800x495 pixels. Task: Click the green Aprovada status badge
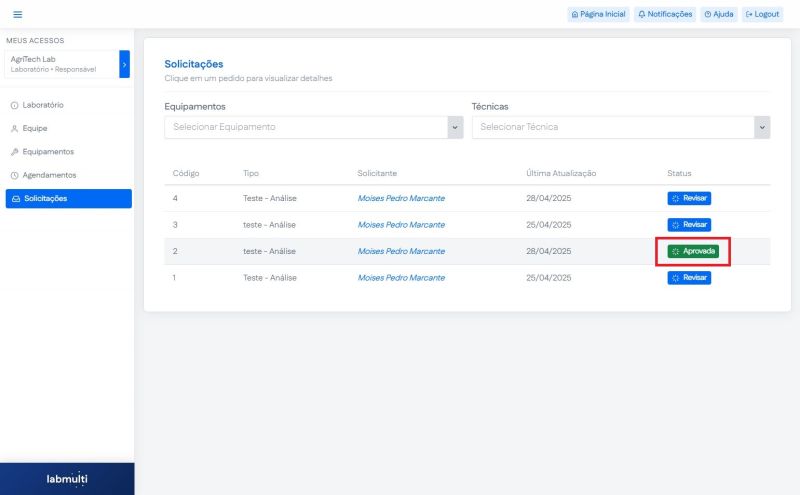point(693,251)
